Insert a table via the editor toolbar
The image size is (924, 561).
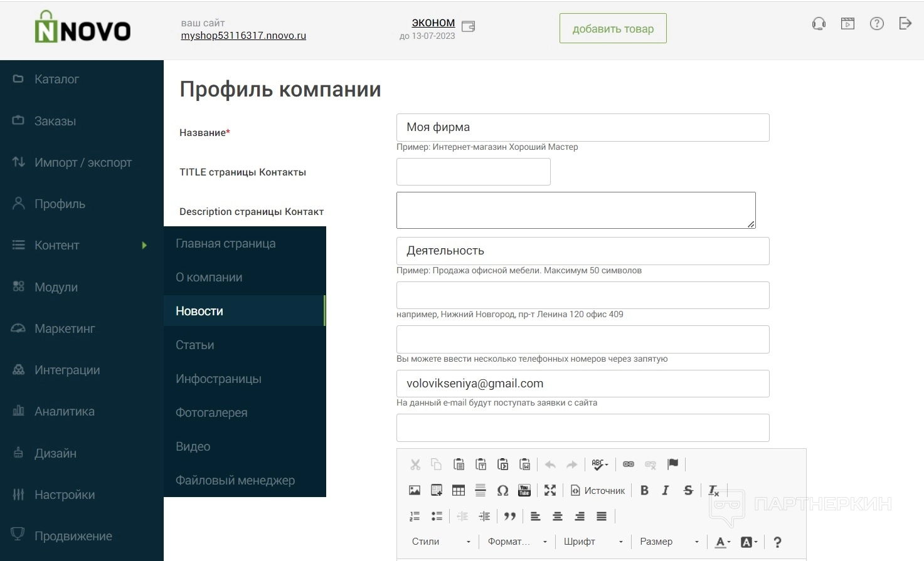(459, 490)
